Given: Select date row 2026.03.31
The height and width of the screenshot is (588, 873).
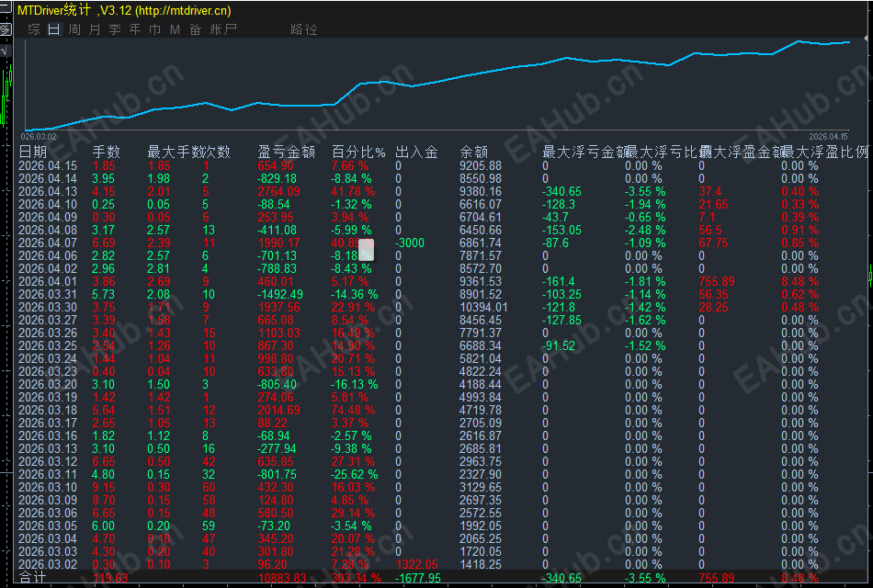Looking at the screenshot, I should [x=47, y=295].
